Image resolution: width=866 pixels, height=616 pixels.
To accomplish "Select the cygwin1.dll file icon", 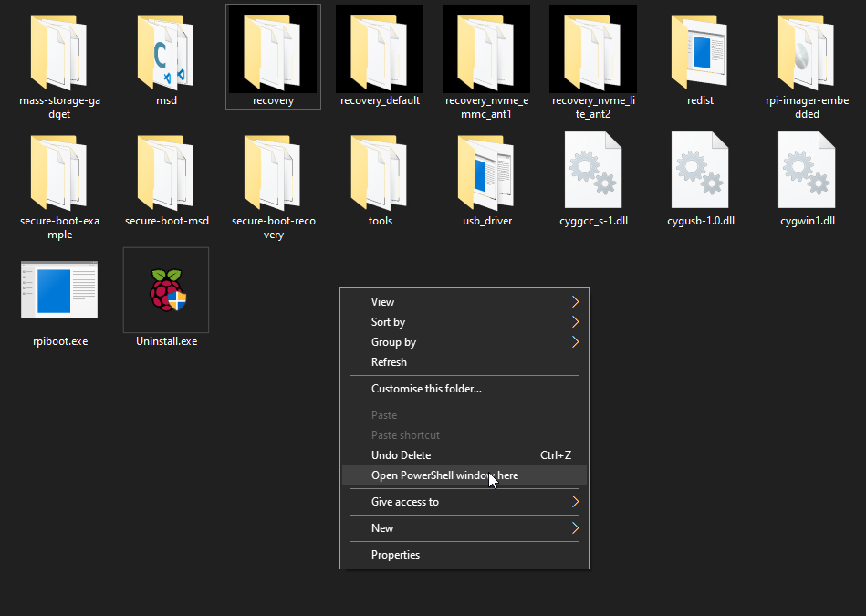I will [x=807, y=170].
